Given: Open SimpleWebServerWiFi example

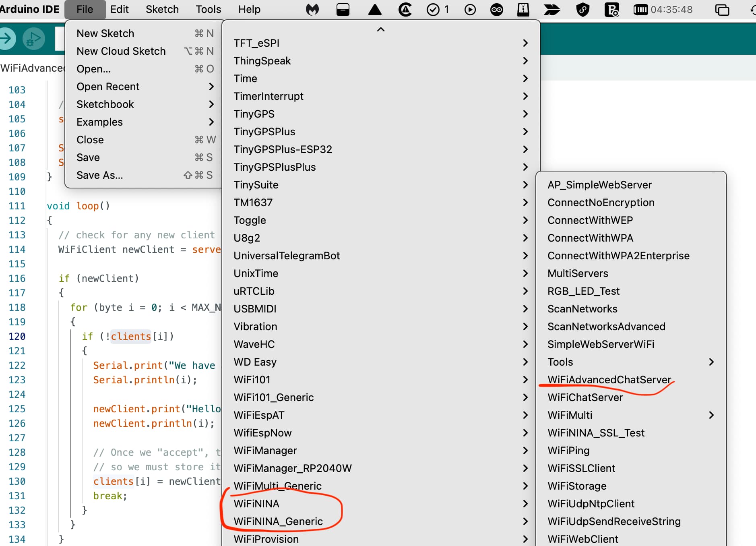Looking at the screenshot, I should tap(631, 344).
